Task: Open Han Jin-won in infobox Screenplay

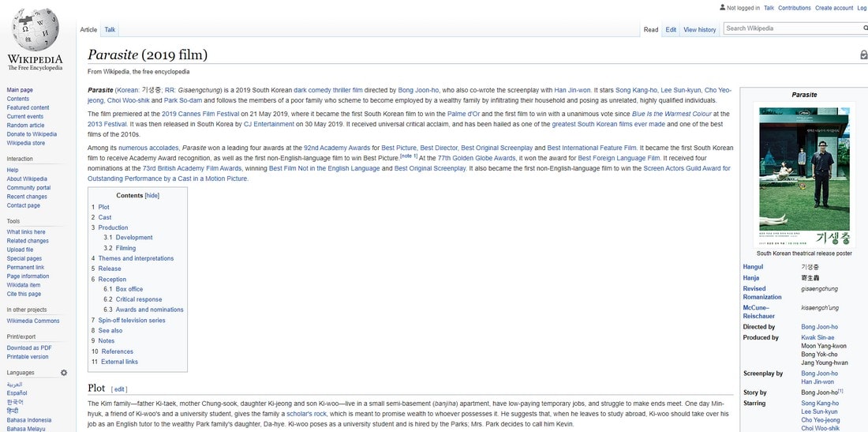Action: point(817,381)
